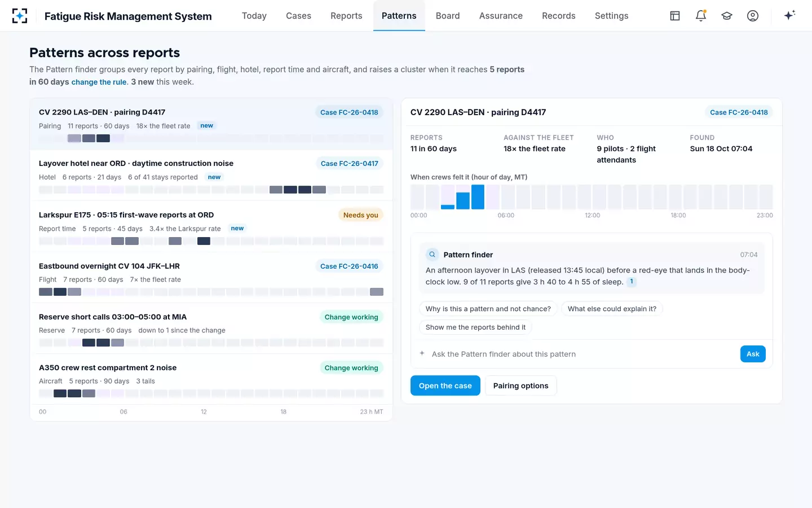Click '3 tails' on A350 row
Screen dimensions: 812x508
145,381
